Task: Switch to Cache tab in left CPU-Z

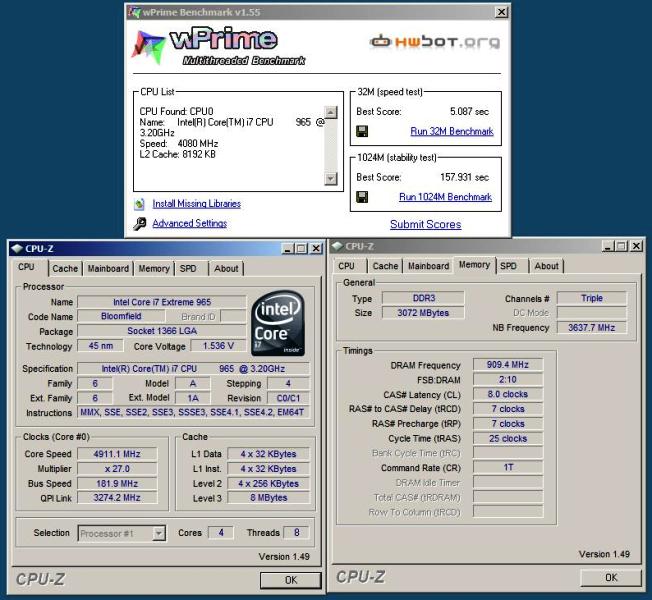Action: click(x=65, y=269)
